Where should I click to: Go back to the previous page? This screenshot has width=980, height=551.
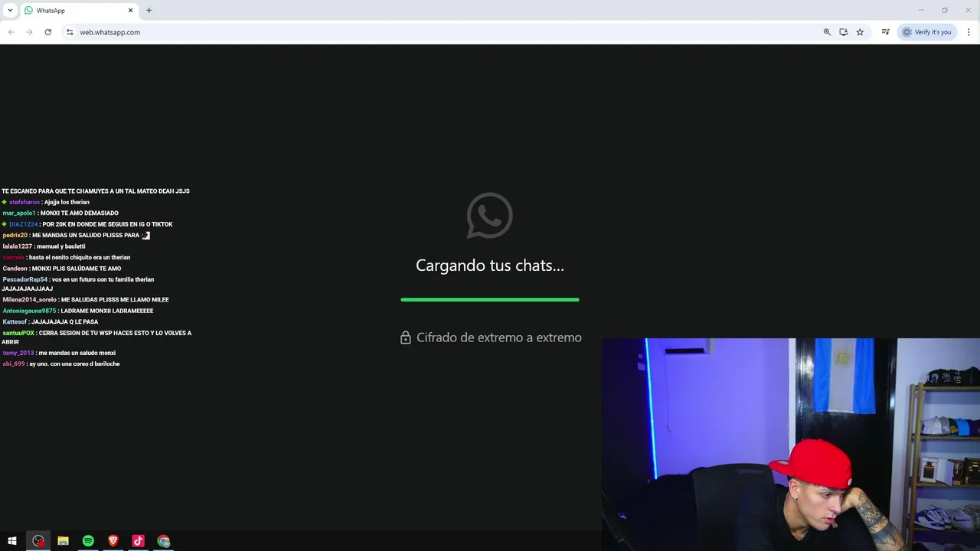click(11, 32)
